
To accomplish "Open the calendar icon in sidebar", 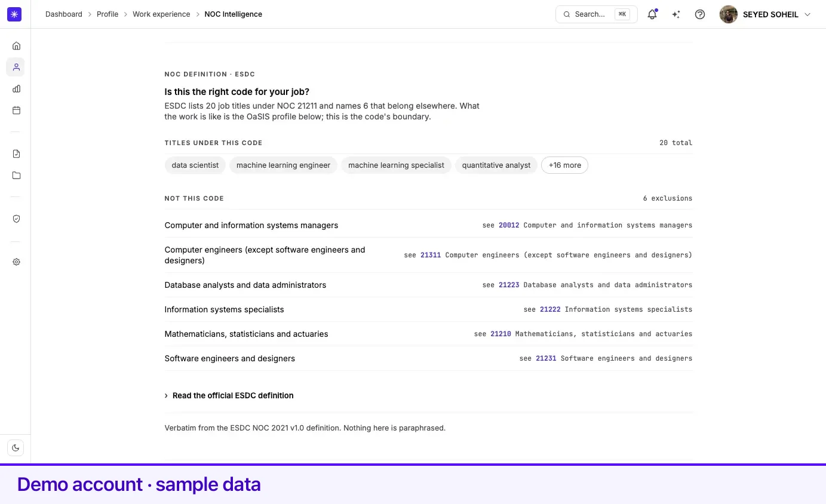I will click(x=16, y=110).
